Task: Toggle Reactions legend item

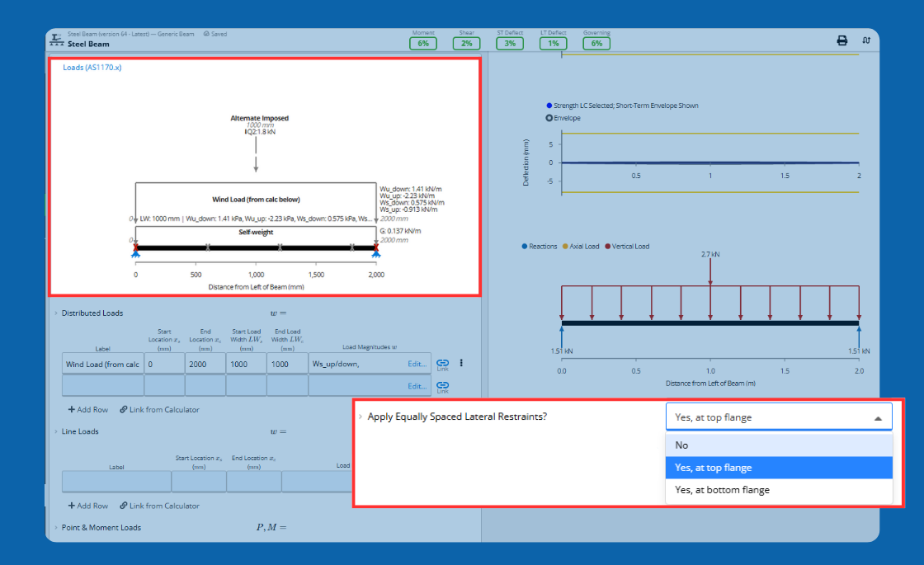Action: [540, 247]
